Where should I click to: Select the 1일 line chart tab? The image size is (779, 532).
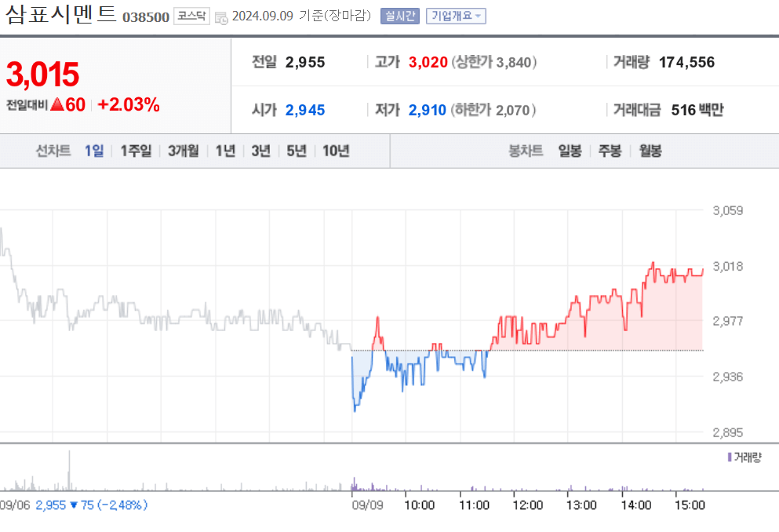click(94, 151)
